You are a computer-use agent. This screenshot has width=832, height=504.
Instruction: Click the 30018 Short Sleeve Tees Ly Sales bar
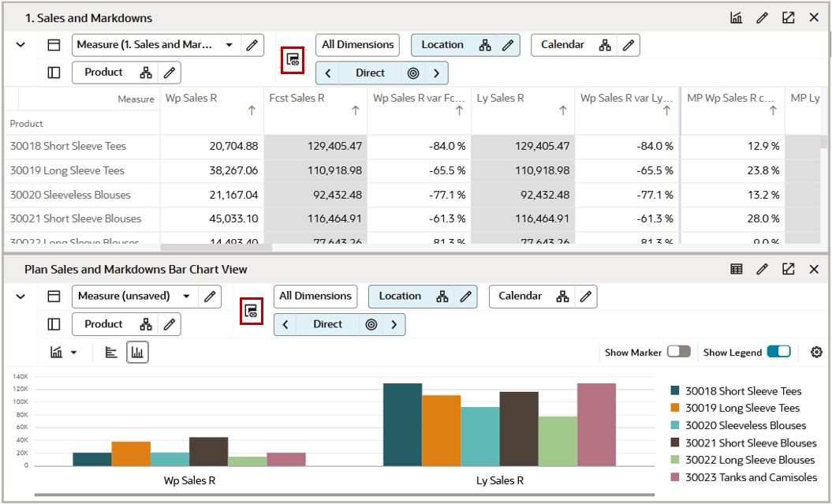click(x=403, y=424)
